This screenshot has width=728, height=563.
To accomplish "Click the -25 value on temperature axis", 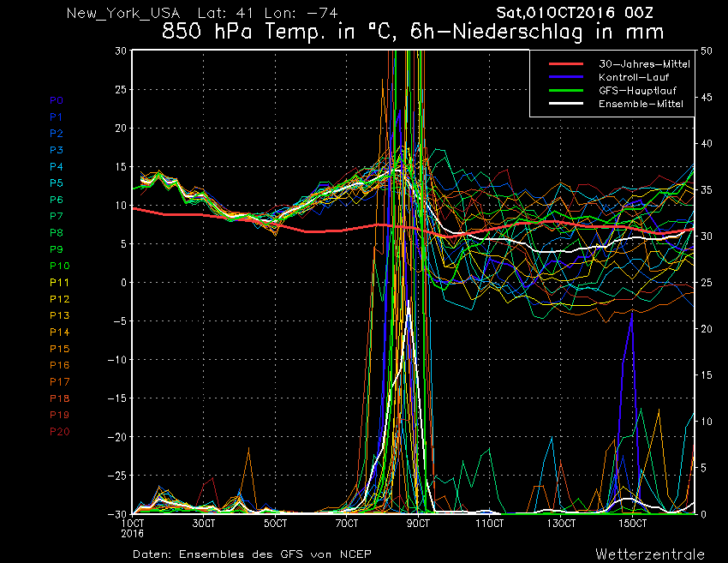I will click(x=117, y=476).
